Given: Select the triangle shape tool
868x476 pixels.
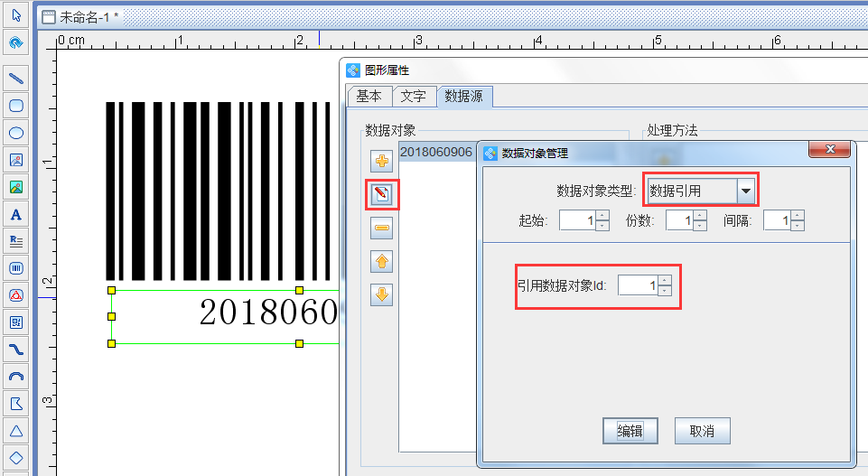Looking at the screenshot, I should pos(15,430).
